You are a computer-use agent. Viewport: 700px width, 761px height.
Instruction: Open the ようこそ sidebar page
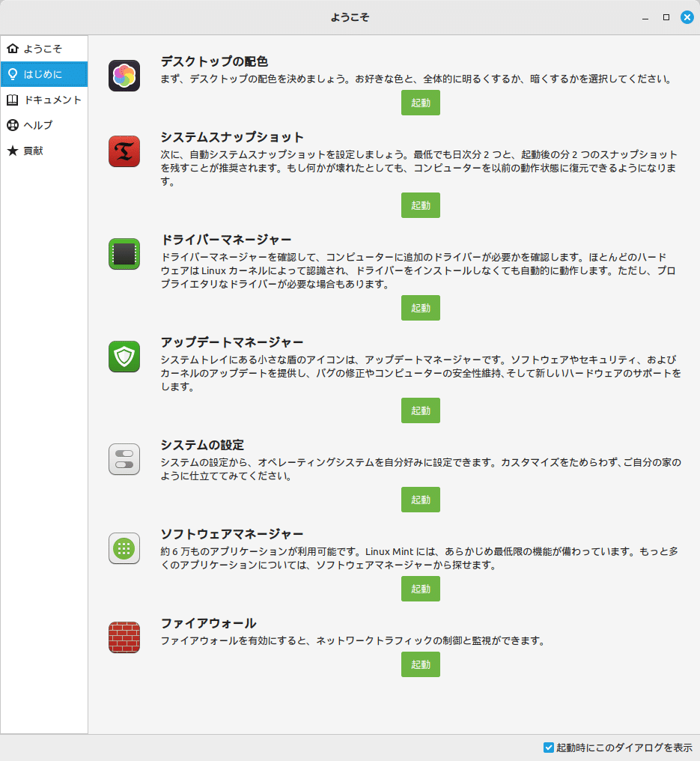click(x=44, y=49)
